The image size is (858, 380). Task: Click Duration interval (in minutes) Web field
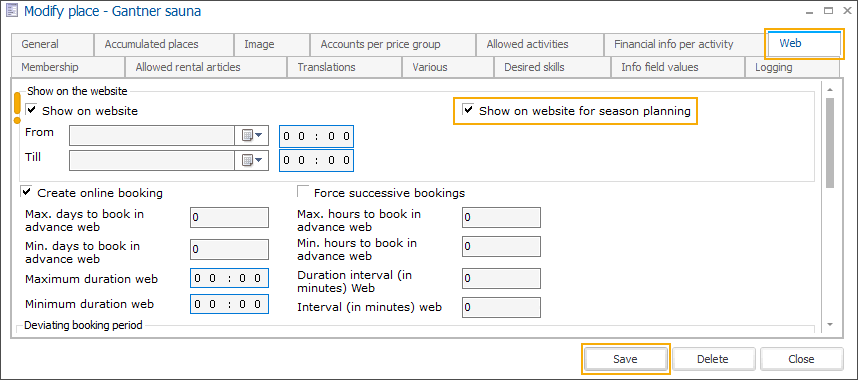(x=501, y=278)
